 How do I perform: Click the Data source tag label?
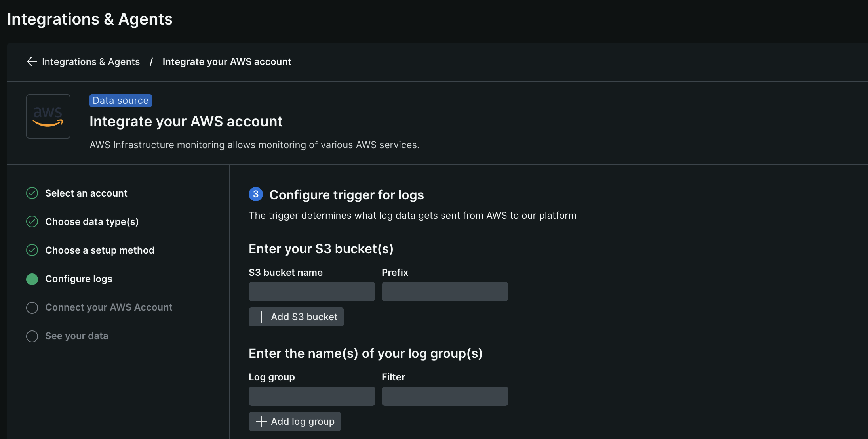(121, 101)
